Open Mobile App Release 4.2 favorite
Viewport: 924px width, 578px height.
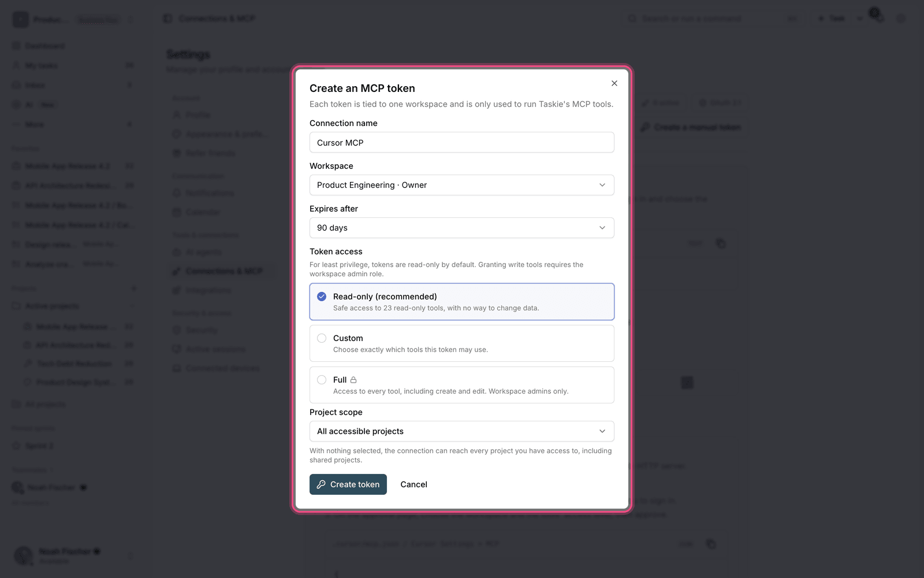click(x=73, y=166)
